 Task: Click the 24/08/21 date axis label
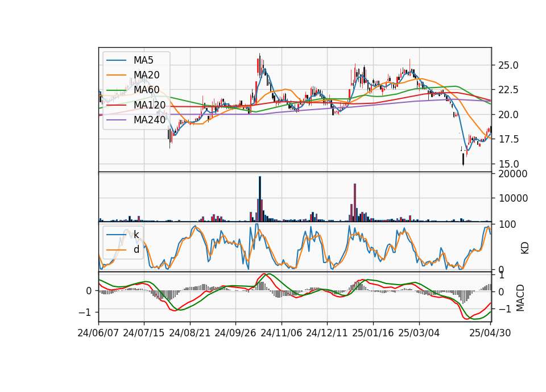[x=190, y=333]
